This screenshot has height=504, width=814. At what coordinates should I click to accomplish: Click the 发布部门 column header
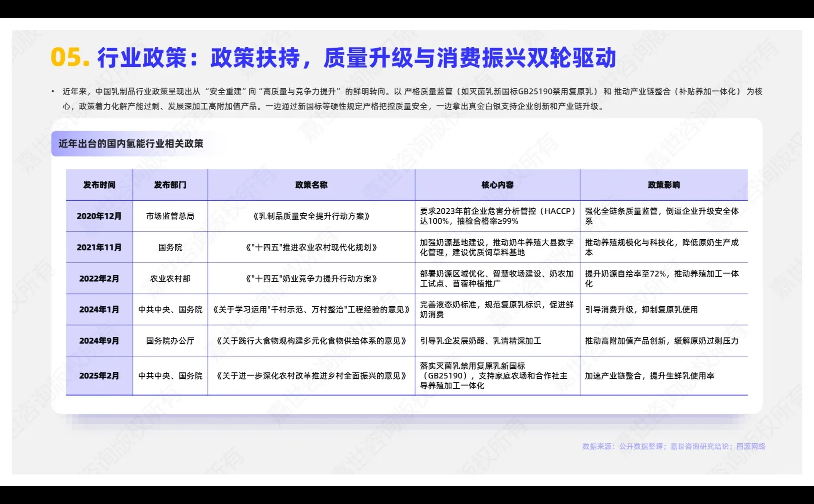click(170, 184)
